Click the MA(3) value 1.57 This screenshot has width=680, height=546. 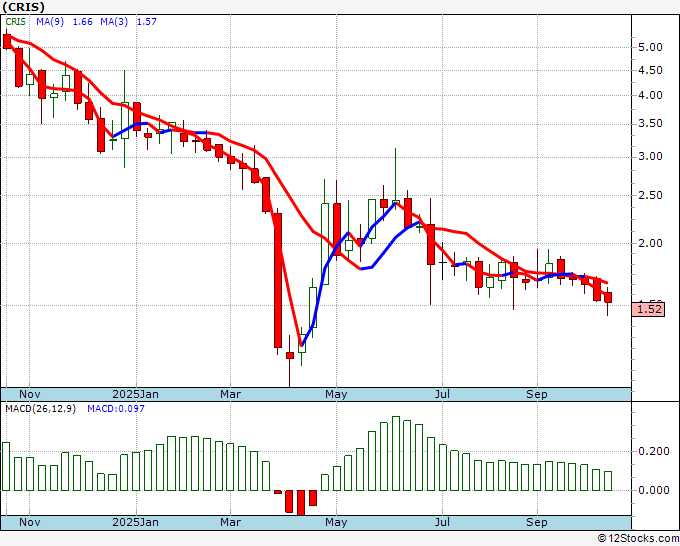147,21
